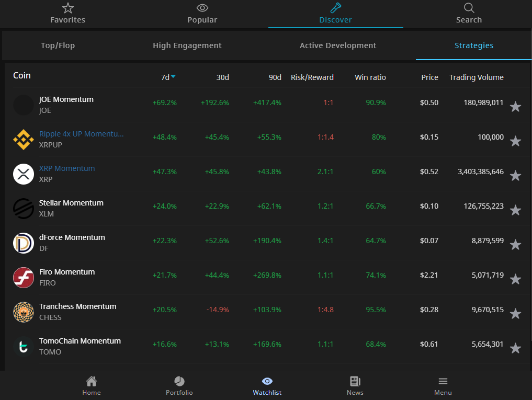
Task: Open Tranchess Momentum strategy
Action: click(x=78, y=306)
